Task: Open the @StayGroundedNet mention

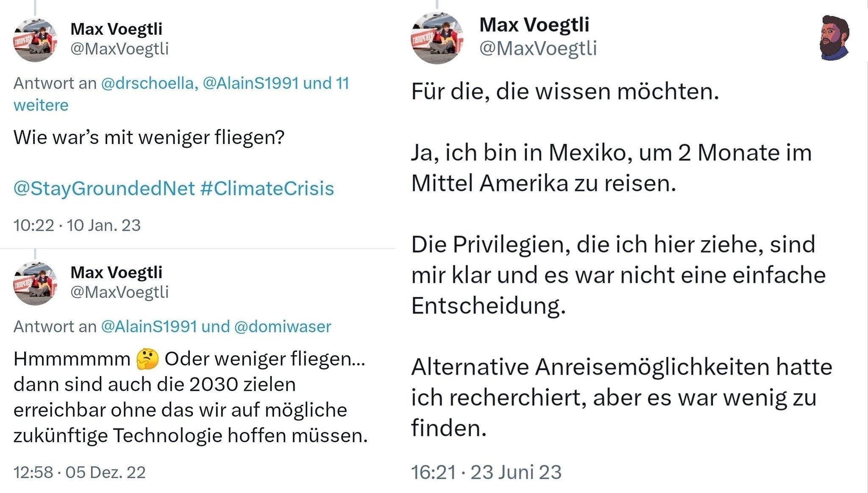Action: (x=104, y=188)
